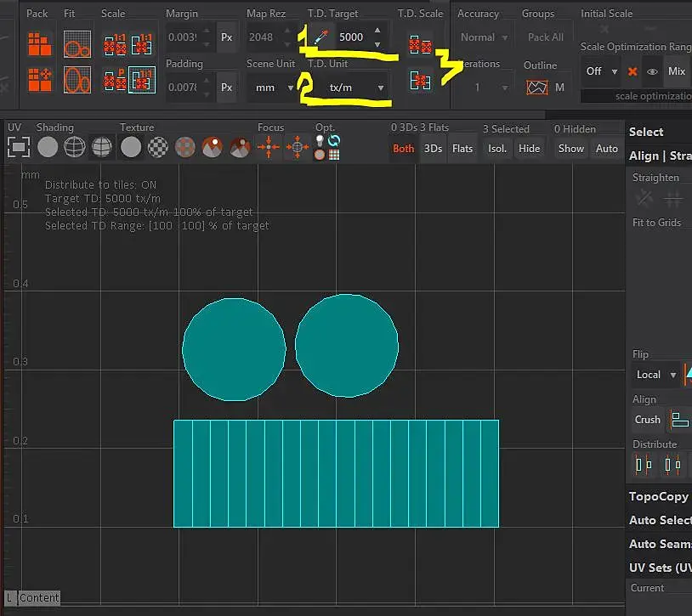Image resolution: width=692 pixels, height=616 pixels.
Task: Click the Scale 1:1 separate islands icon
Action: pyautogui.click(x=115, y=44)
